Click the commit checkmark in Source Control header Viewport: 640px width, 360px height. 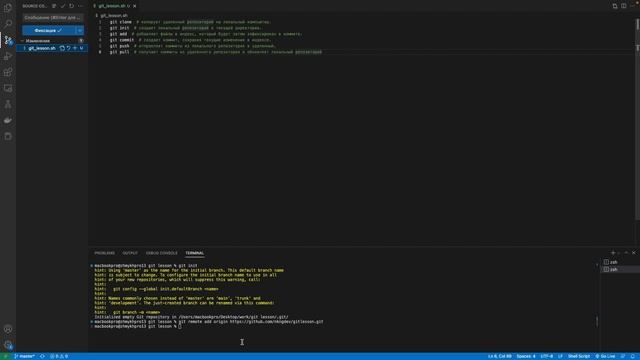62,6
